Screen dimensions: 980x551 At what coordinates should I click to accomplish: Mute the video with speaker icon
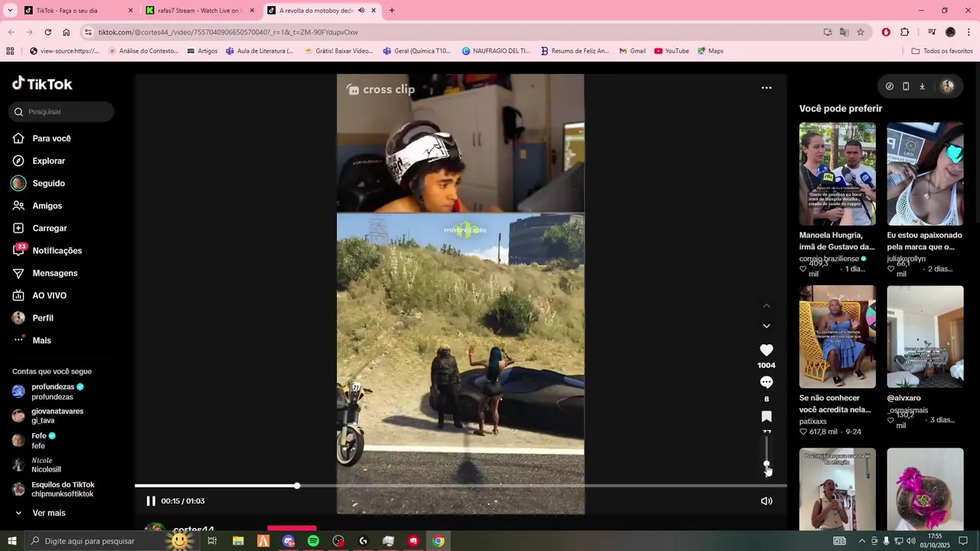[766, 501]
